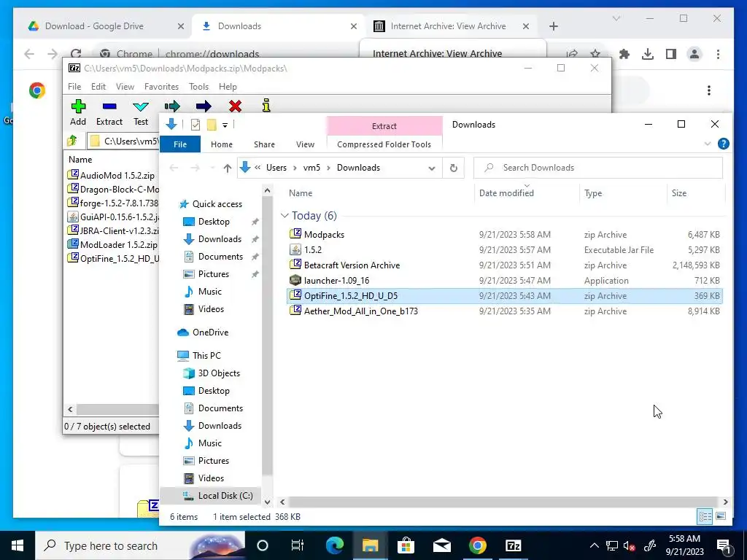Open the Home ribbon tab
This screenshot has width=747, height=560.
point(222,144)
